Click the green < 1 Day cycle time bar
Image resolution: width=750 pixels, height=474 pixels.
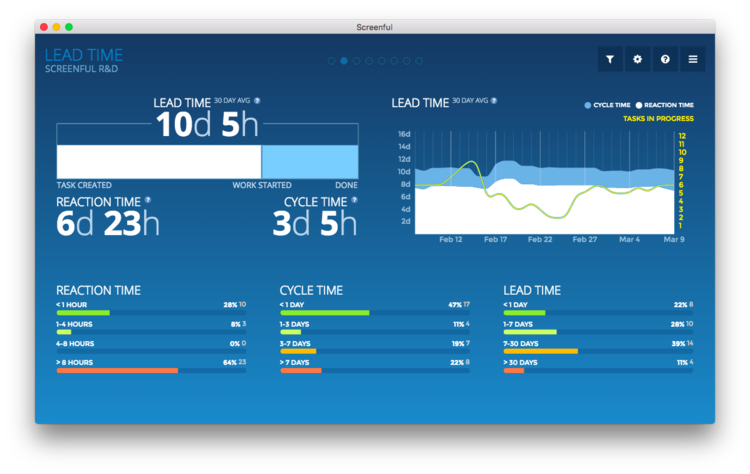[x=325, y=313]
